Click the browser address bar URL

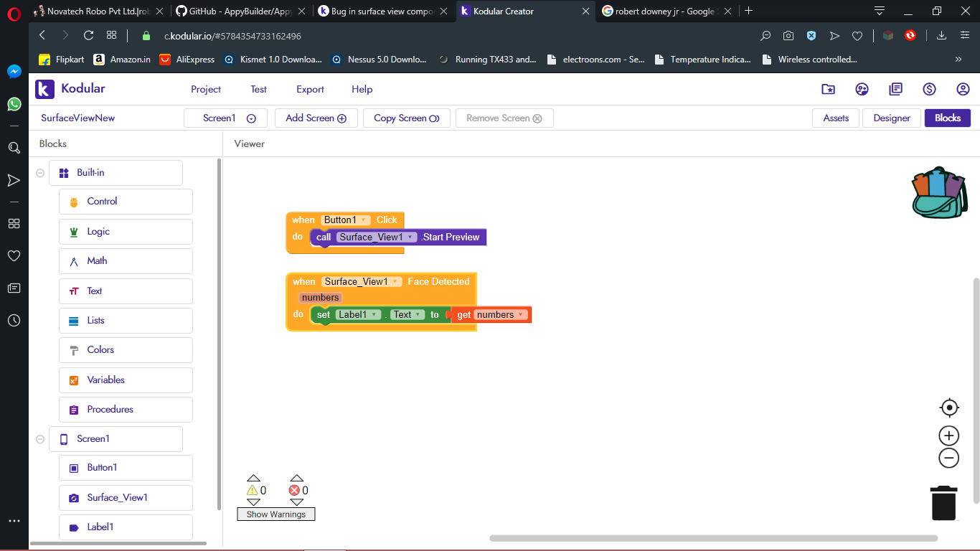click(232, 36)
